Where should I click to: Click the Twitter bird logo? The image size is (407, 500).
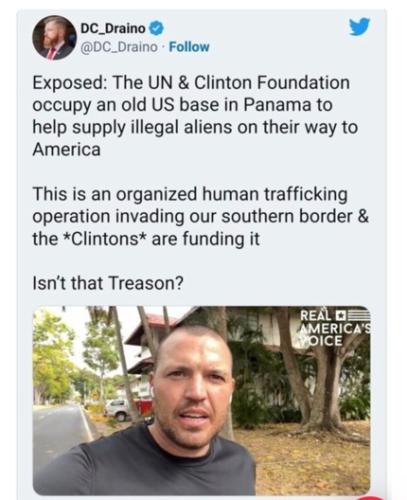click(359, 27)
